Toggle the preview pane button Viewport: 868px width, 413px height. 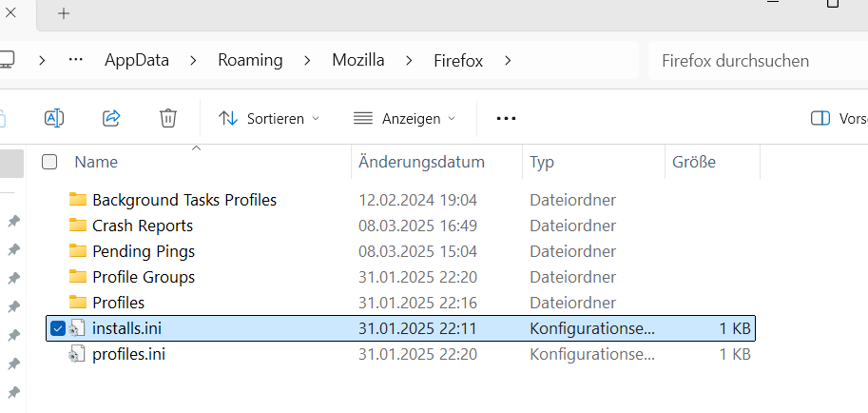(820, 118)
